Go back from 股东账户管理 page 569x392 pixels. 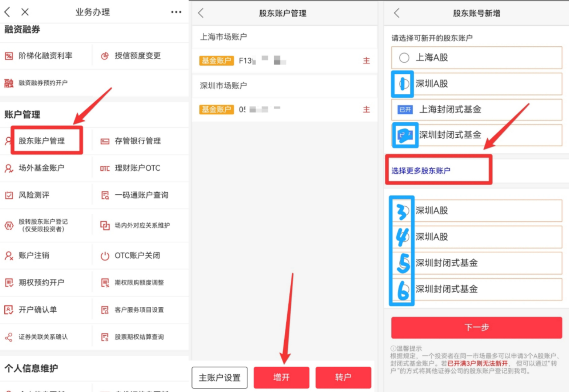pyautogui.click(x=201, y=13)
